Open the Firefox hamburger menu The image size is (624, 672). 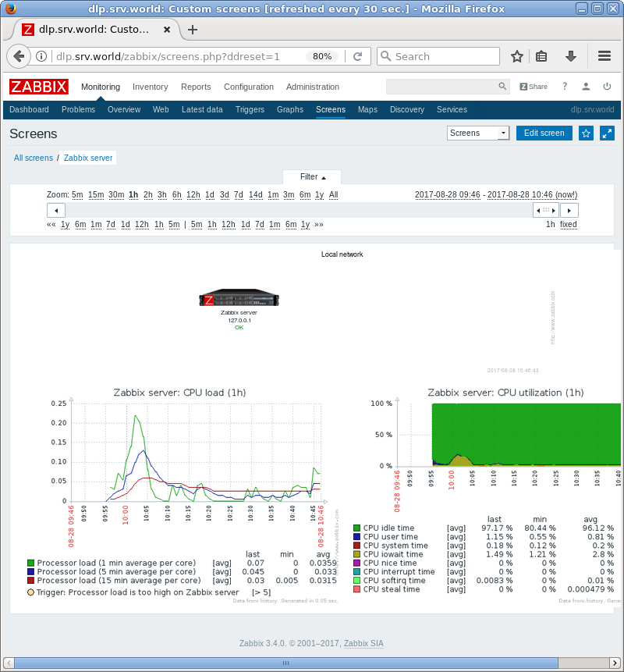coord(604,56)
